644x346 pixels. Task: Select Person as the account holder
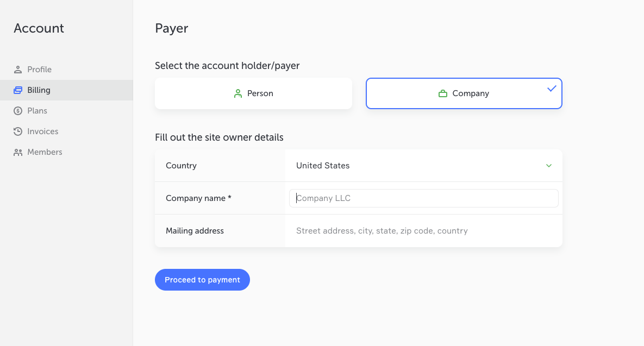253,93
